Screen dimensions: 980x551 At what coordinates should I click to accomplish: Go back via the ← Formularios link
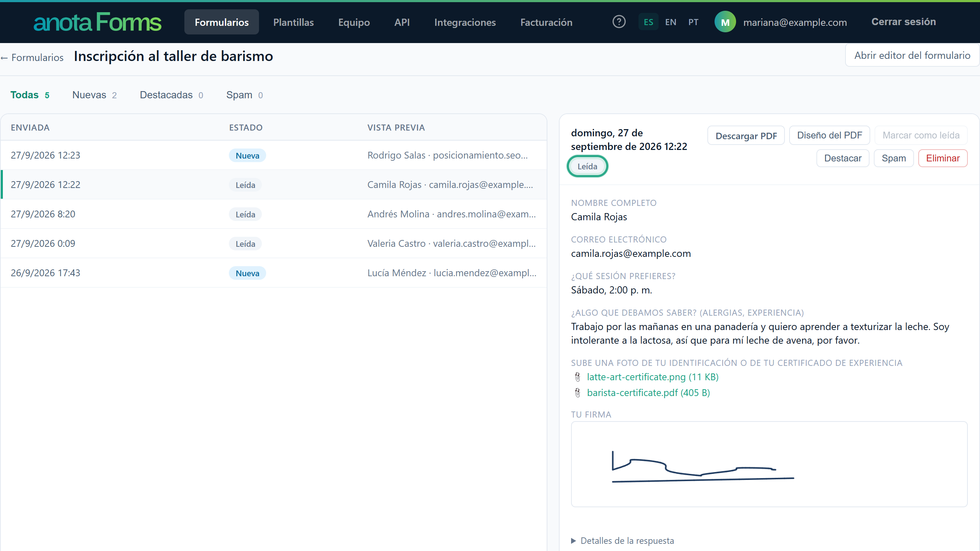coord(32,57)
